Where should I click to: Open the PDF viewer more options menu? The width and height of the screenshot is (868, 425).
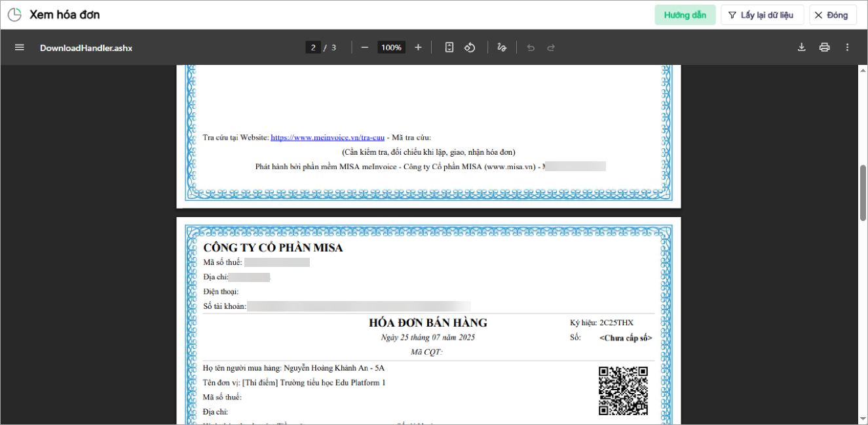point(847,48)
